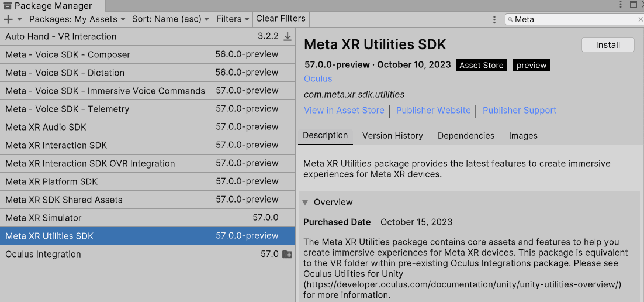The image size is (644, 302).
Task: Select Meta XR Utilities SDK row
Action: [147, 236]
